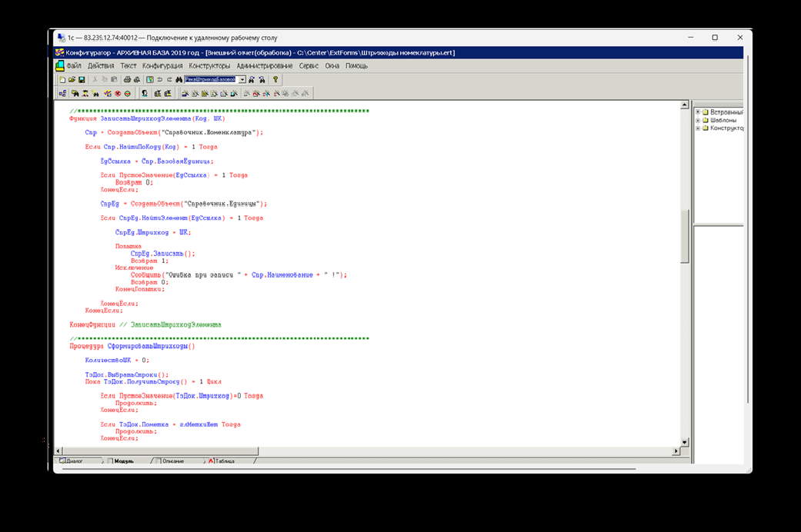
Task: Save the file with the floppy disk icon
Action: coord(82,80)
